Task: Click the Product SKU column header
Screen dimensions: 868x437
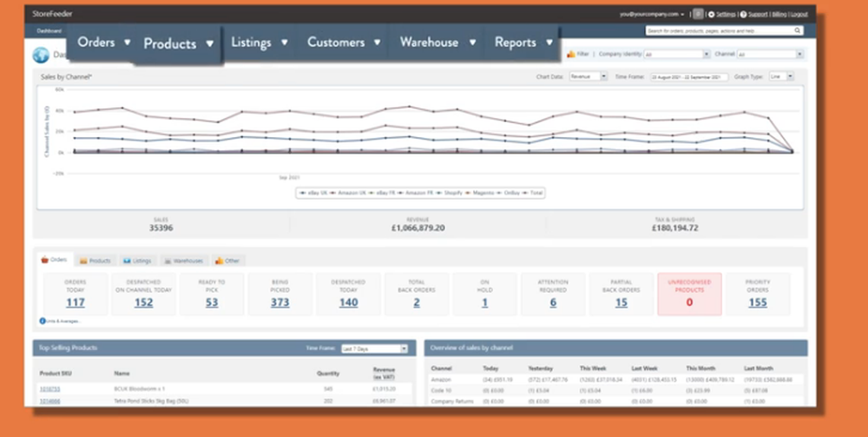Action: (x=56, y=374)
